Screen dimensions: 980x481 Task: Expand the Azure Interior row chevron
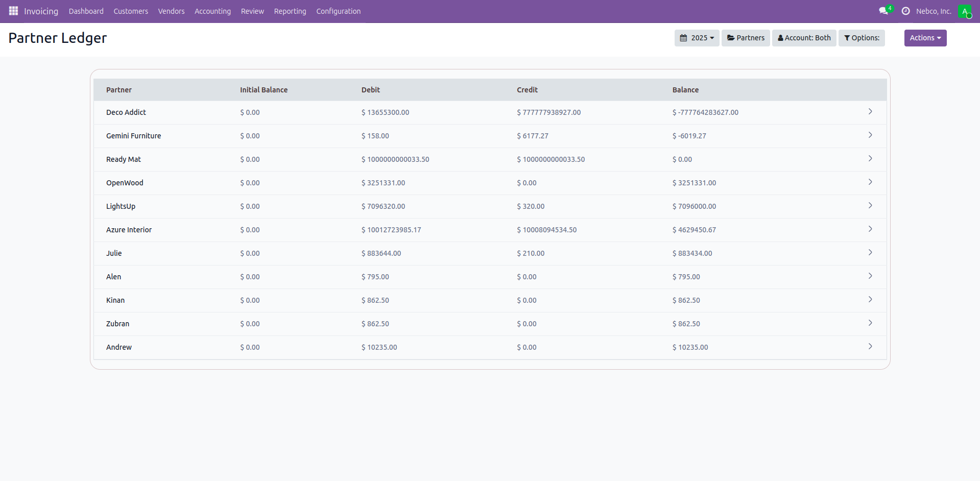click(870, 229)
